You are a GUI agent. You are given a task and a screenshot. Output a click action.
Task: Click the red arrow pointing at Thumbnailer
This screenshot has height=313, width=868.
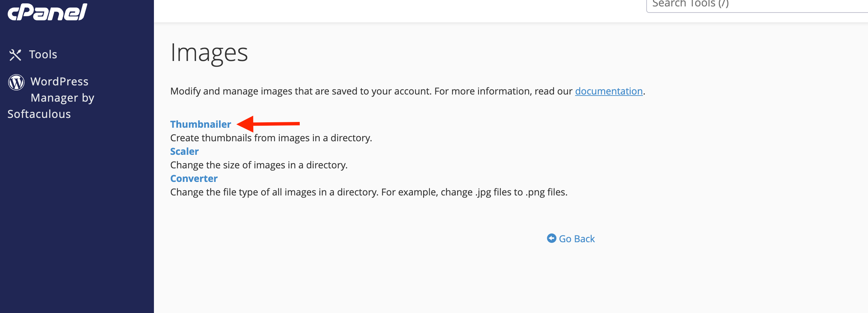268,124
